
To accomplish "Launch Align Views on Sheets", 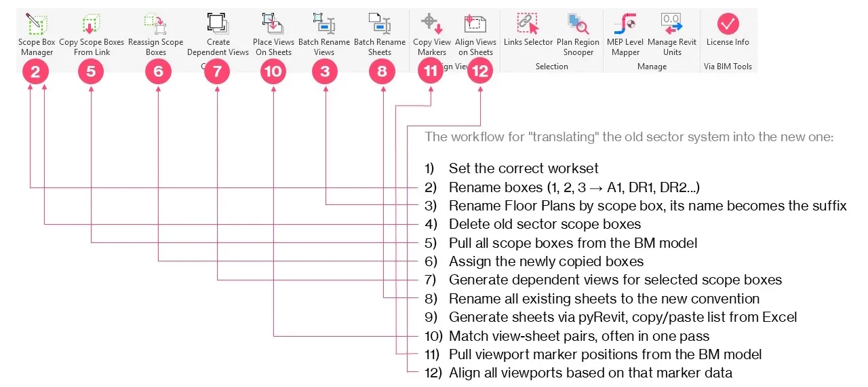I will coord(475,35).
